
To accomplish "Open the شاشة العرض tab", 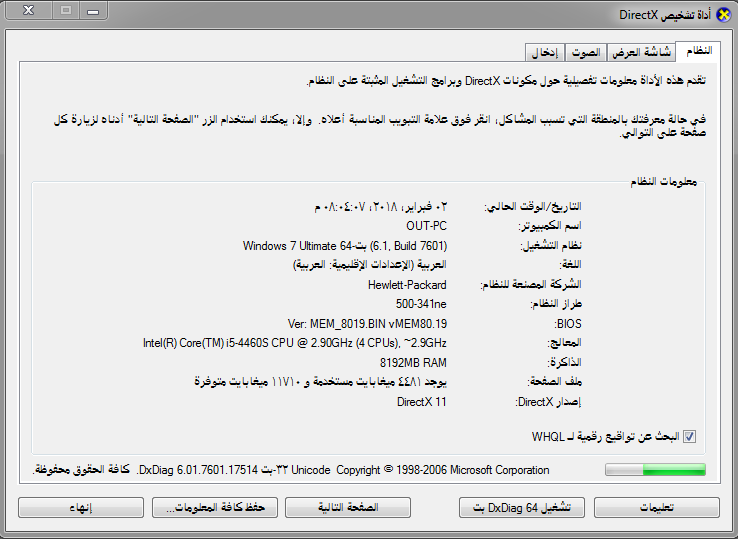I will (x=642, y=52).
